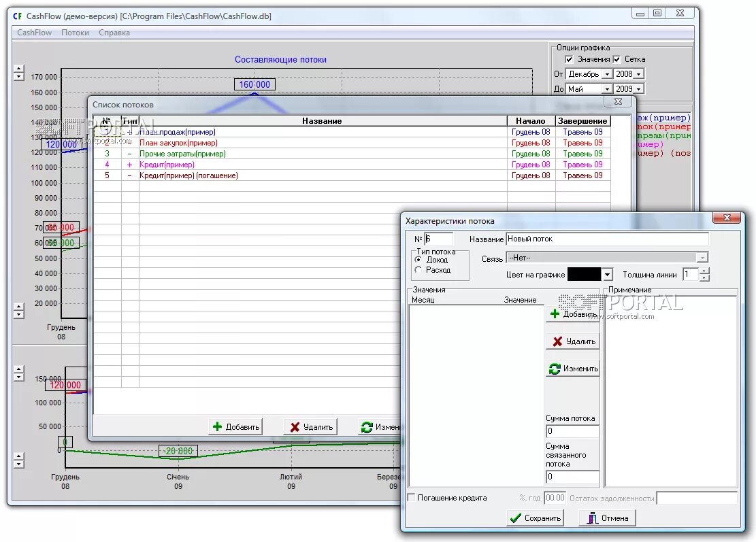Click green refresh icon on stream list Измен button
756x542 pixels.
[x=367, y=427]
